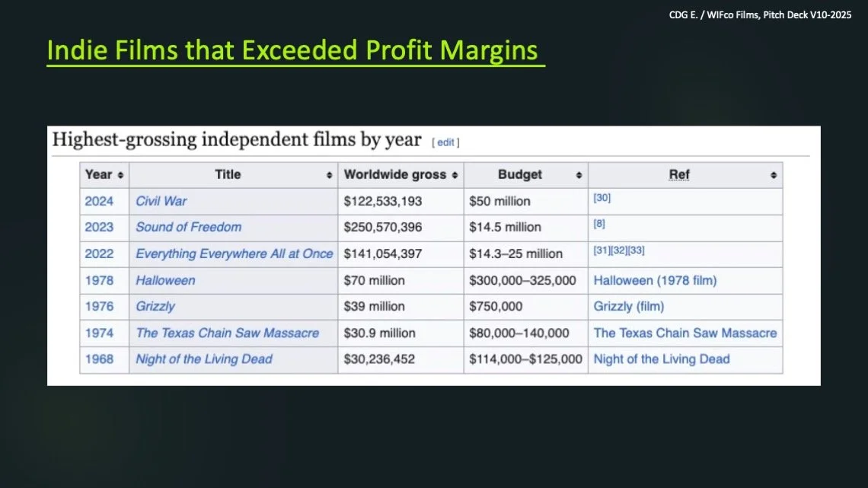Open the Grizzly title link

click(155, 306)
